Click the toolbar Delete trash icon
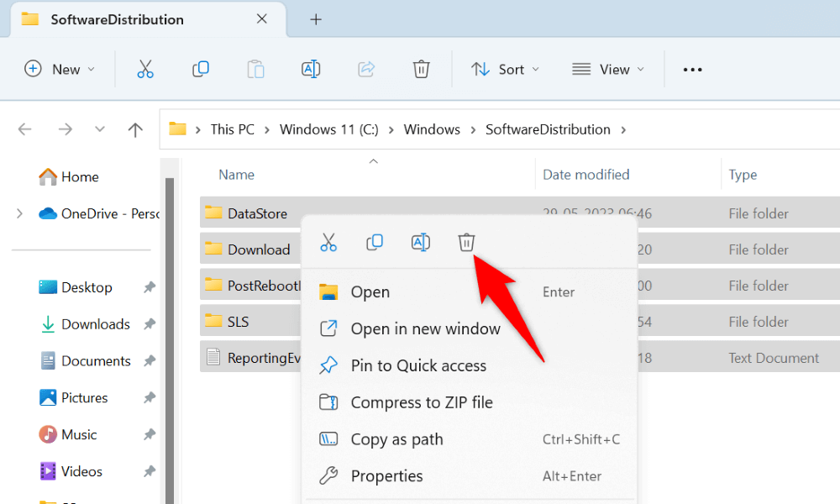The image size is (840, 504). click(x=422, y=70)
